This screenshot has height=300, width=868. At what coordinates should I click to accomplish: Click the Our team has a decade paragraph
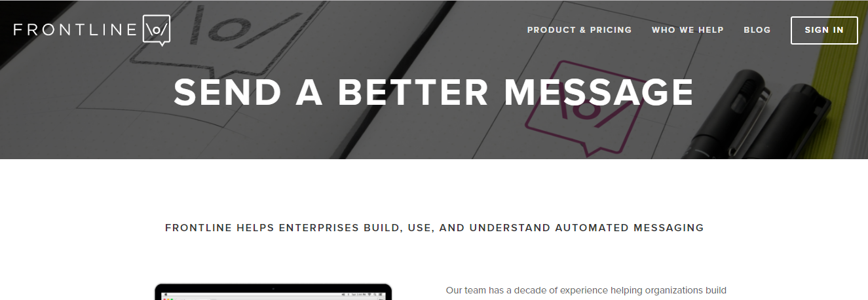point(586,290)
